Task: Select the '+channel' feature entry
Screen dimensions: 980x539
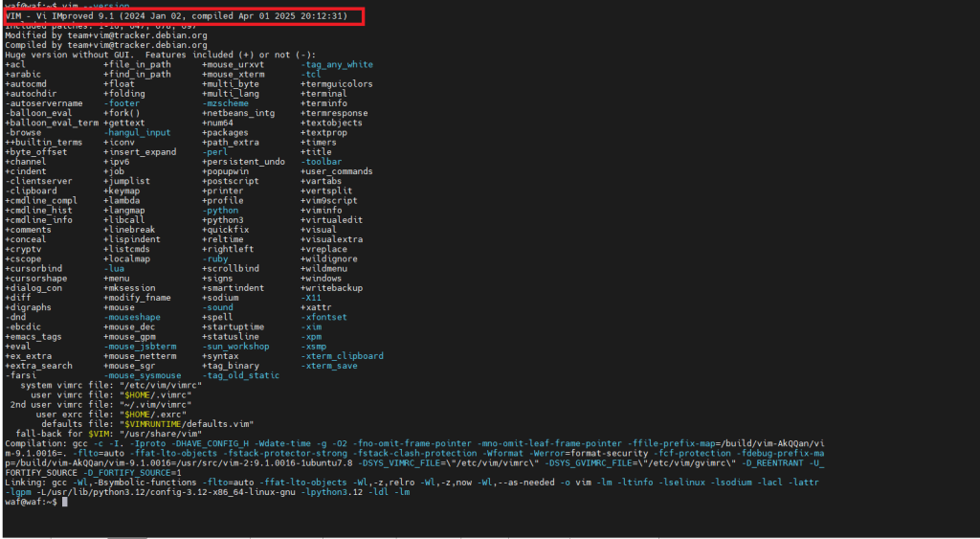Action: pos(26,162)
